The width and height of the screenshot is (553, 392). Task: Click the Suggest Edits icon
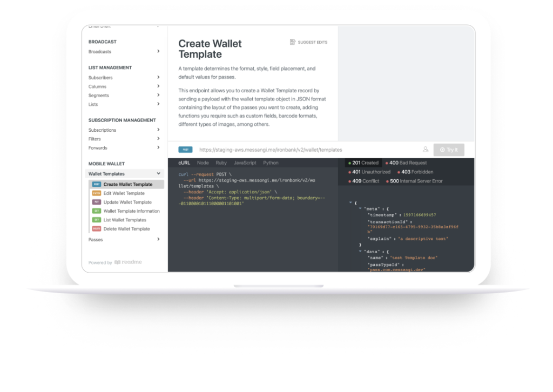click(x=293, y=42)
